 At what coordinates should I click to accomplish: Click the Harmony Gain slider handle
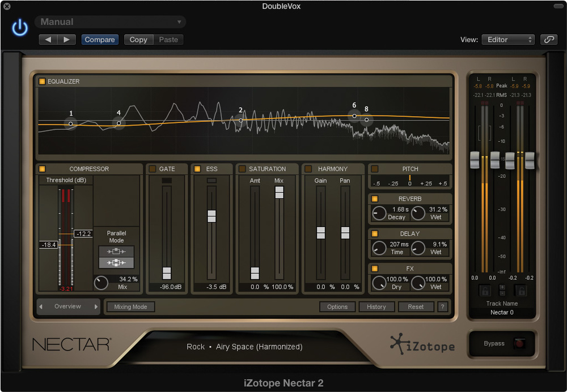(x=321, y=233)
